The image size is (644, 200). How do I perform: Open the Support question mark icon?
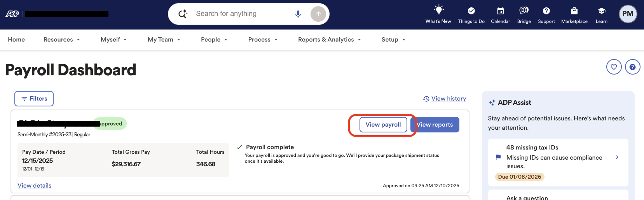point(546,10)
